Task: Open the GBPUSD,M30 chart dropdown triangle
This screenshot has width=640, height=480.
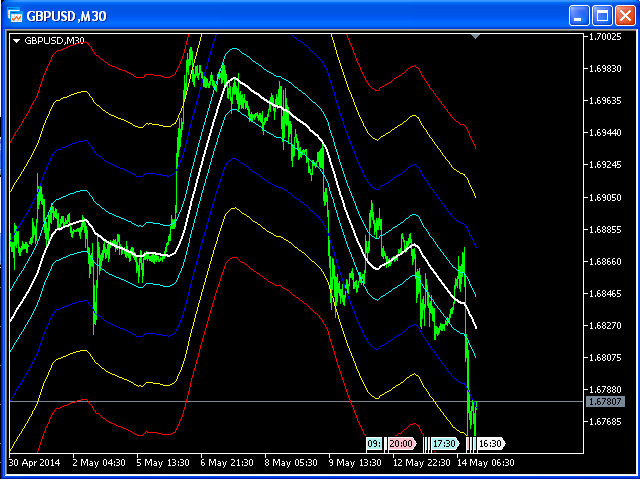Action: 16,41
